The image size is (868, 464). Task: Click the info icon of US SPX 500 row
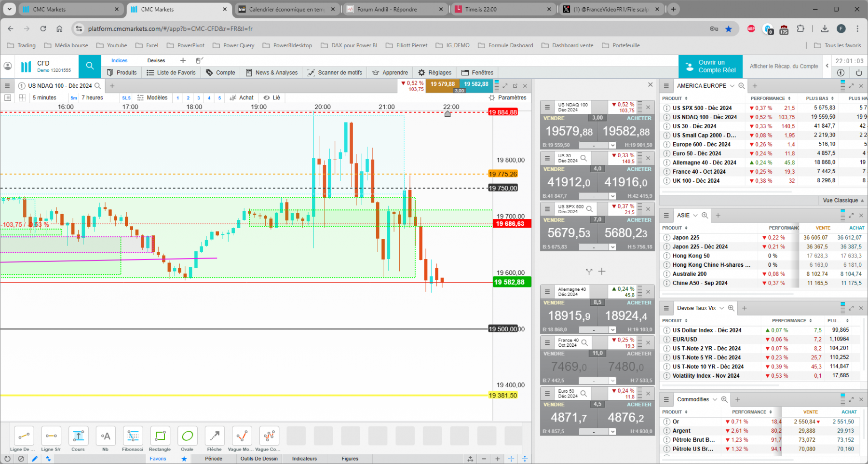coord(667,108)
